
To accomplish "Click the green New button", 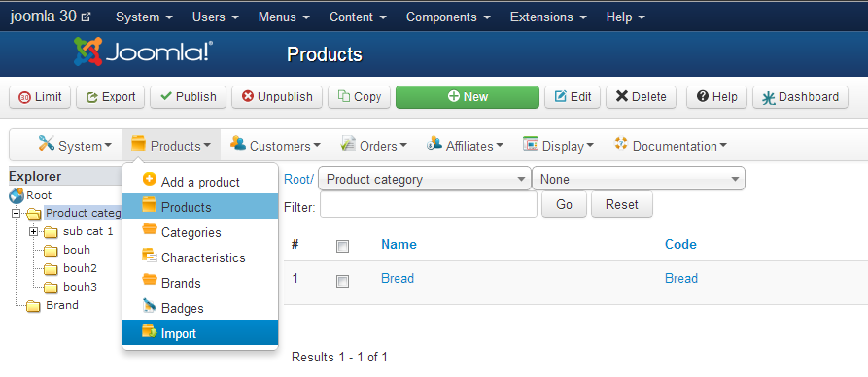I will coord(468,97).
